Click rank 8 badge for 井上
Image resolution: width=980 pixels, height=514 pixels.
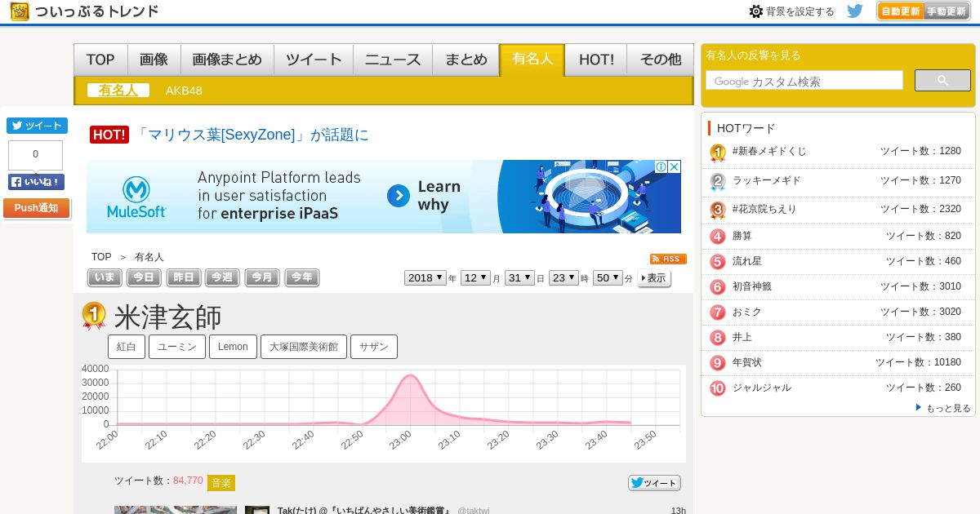718,338
